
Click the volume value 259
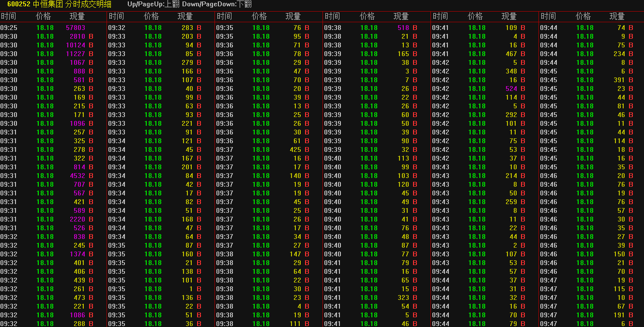(511, 202)
